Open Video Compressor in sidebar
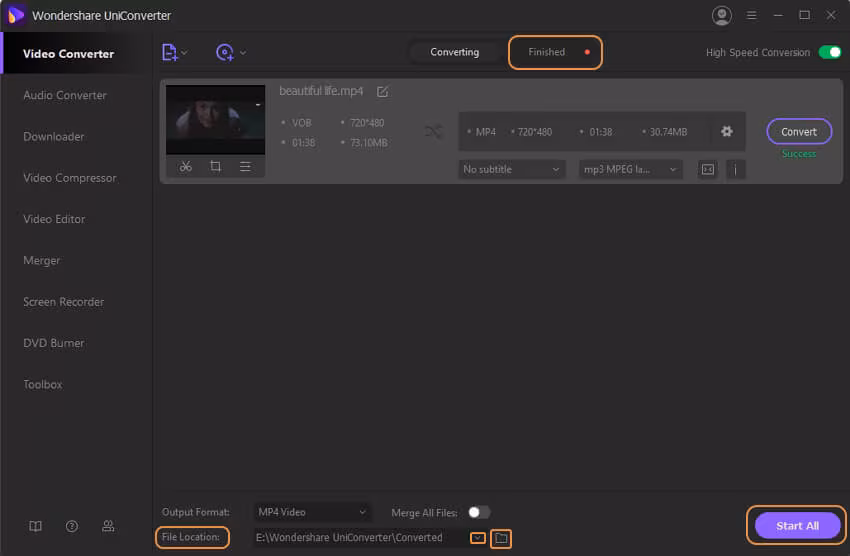The image size is (850, 556). (x=69, y=178)
